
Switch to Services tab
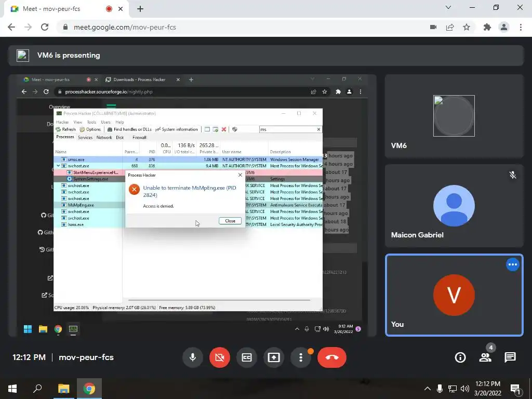[85, 137]
